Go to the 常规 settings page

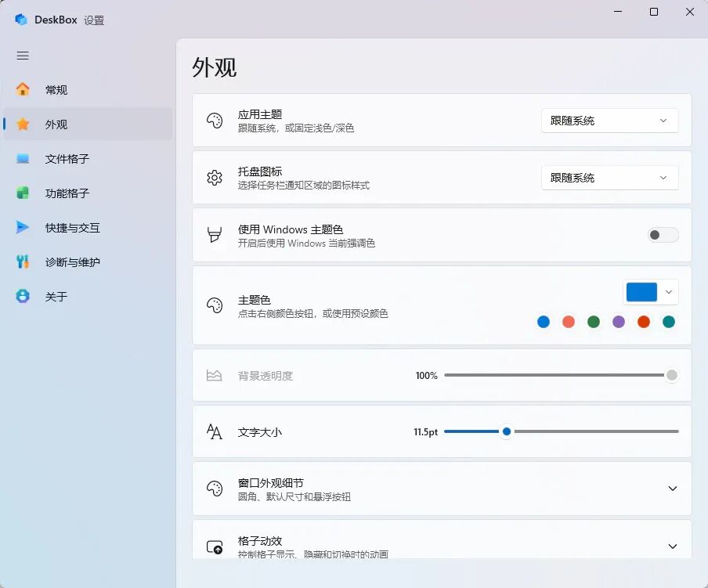tap(88, 90)
